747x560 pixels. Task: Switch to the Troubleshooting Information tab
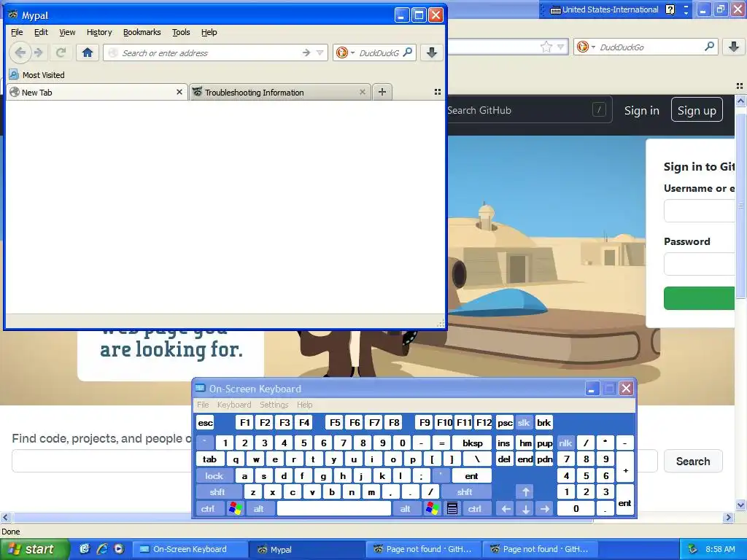coord(279,92)
